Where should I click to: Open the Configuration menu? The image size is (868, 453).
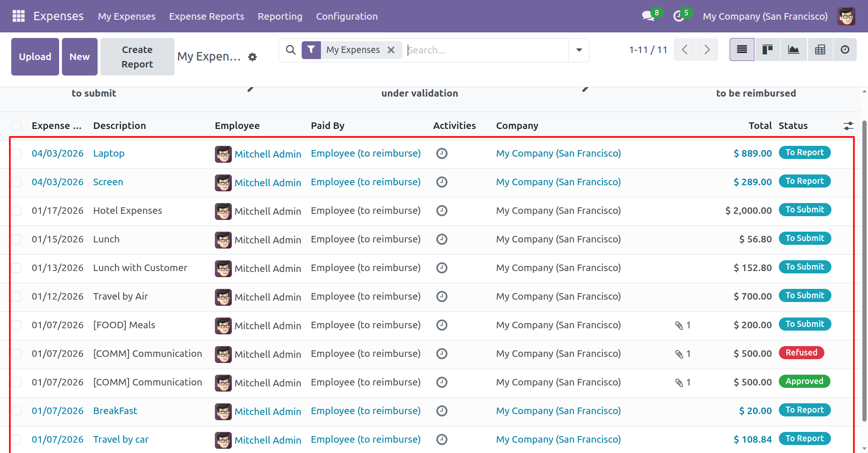tap(347, 16)
